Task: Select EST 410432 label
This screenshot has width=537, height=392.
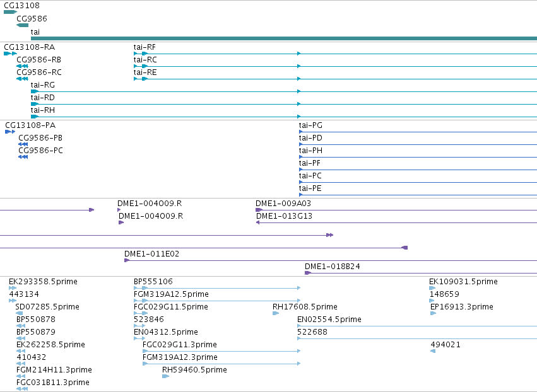Action: click(x=31, y=357)
